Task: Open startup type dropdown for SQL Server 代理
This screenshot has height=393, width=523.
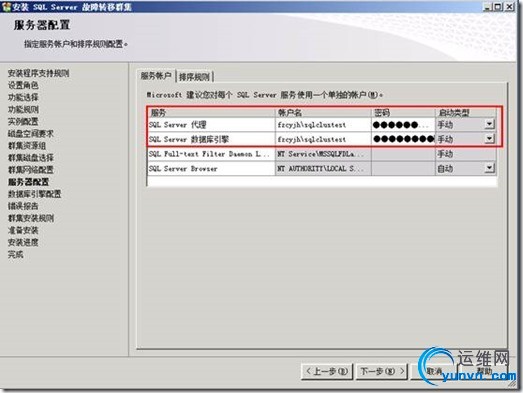Action: [x=489, y=124]
